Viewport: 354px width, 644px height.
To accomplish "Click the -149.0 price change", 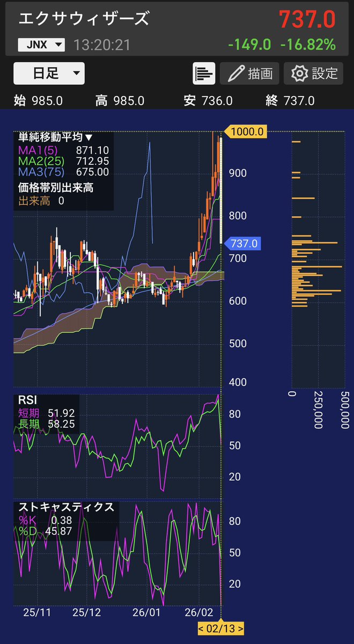I will pos(249,45).
